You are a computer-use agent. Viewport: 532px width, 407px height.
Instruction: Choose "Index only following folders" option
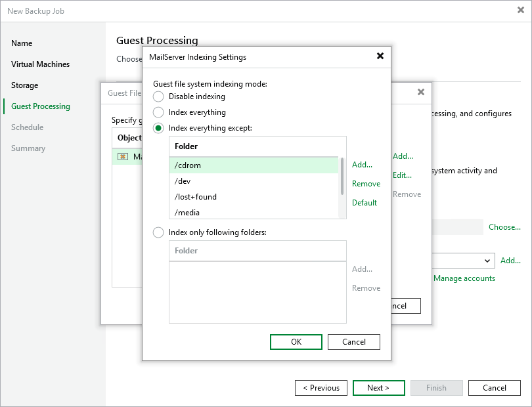click(158, 232)
